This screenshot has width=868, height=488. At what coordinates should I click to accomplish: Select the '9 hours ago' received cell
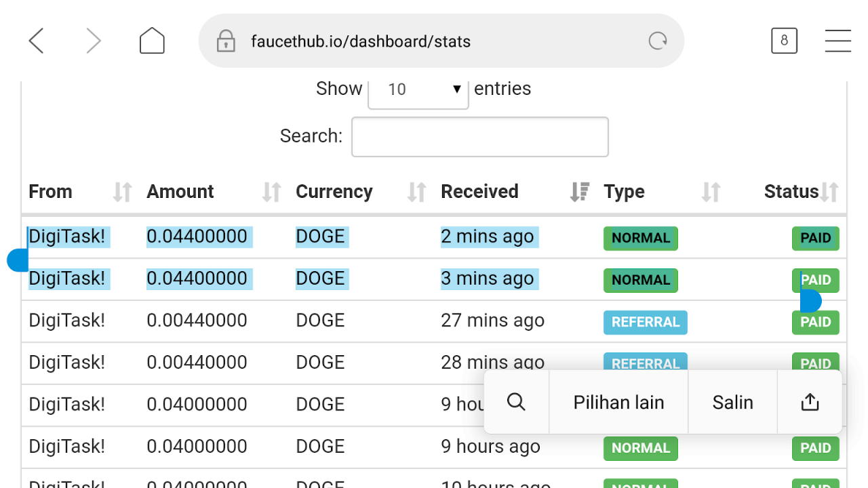[x=491, y=447]
